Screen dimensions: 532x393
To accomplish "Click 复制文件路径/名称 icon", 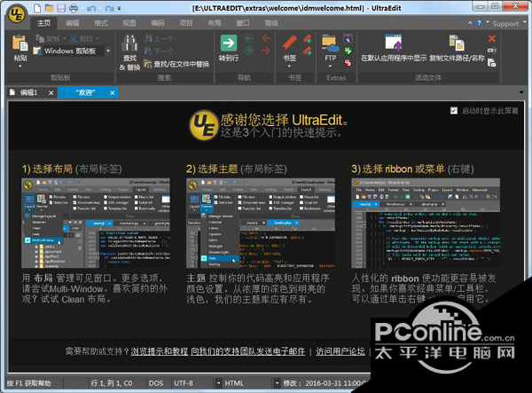I will coord(457,43).
